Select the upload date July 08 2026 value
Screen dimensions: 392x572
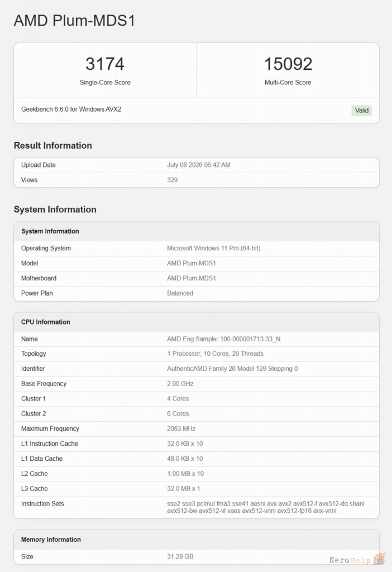[x=199, y=165]
